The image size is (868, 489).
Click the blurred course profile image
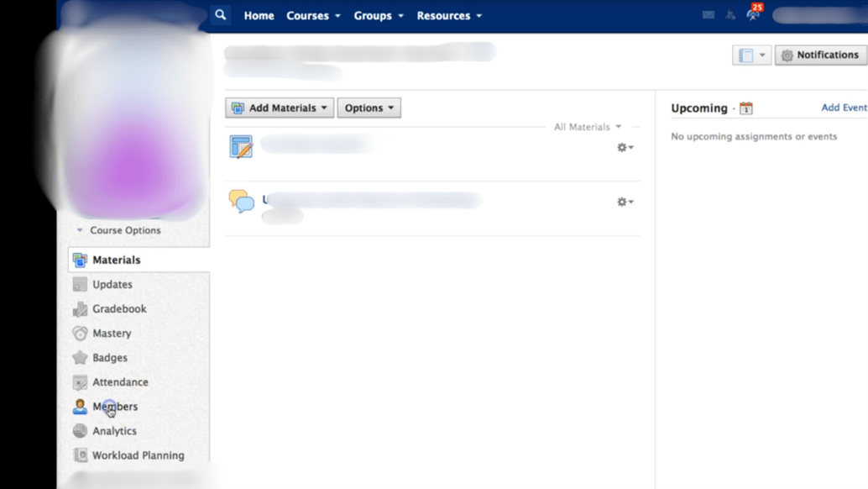[x=133, y=124]
